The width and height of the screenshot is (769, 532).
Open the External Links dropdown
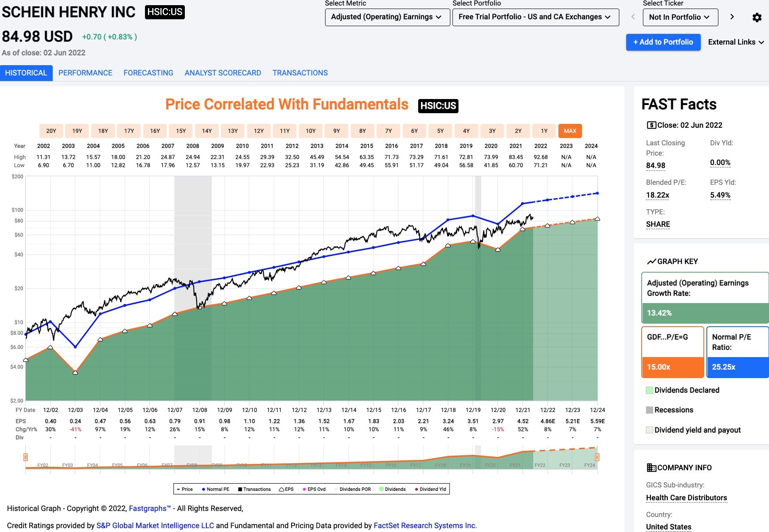(x=736, y=42)
